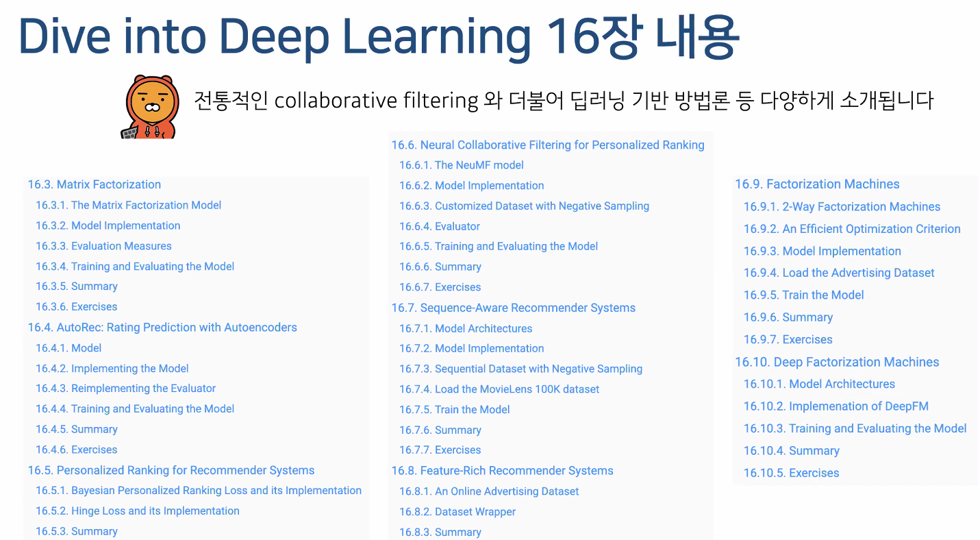Select 16.6.5. Training and Evaluating the Model
The width and height of the screenshot is (980, 540).
click(499, 247)
